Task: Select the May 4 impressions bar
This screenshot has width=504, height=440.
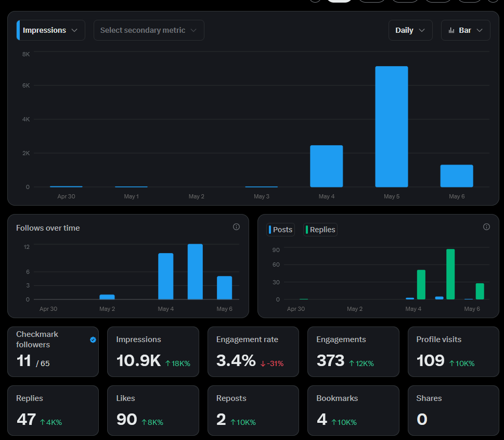Action: pos(326,166)
